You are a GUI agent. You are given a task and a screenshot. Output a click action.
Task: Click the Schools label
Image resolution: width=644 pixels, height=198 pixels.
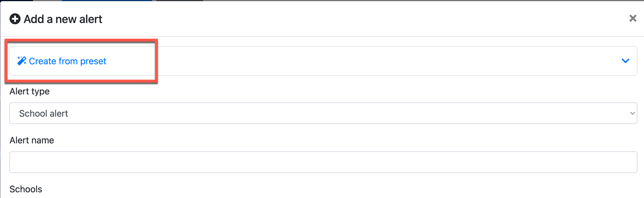click(x=26, y=189)
